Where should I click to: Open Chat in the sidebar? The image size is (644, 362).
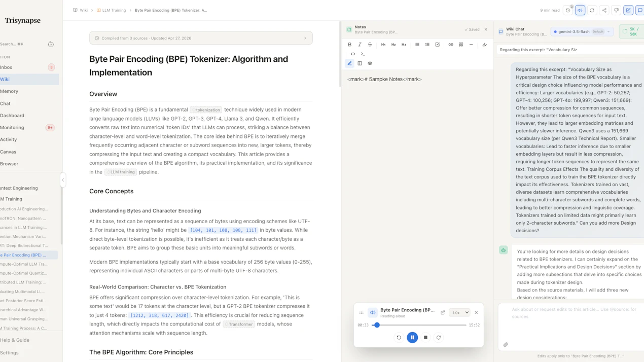28,103
